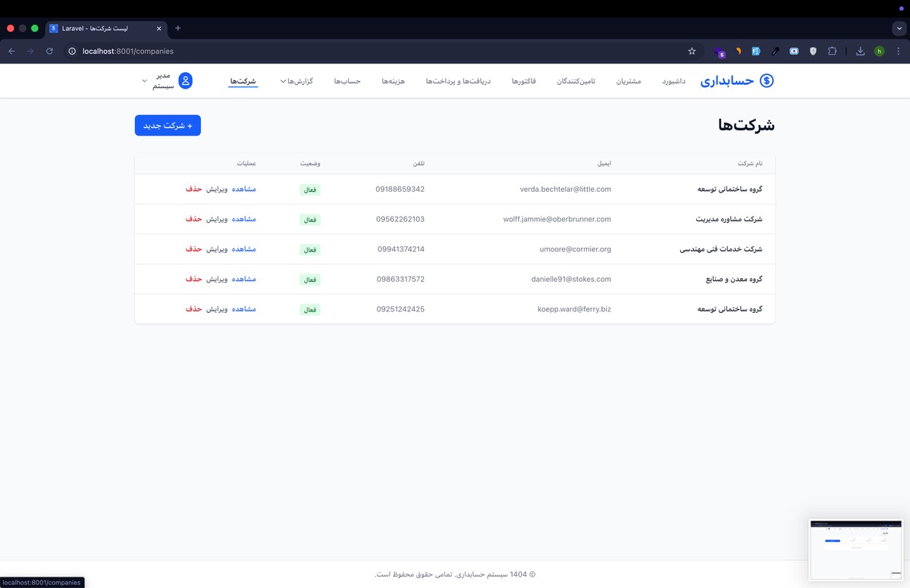
Task: Open the eyedropper color picker extension
Action: [x=775, y=52]
